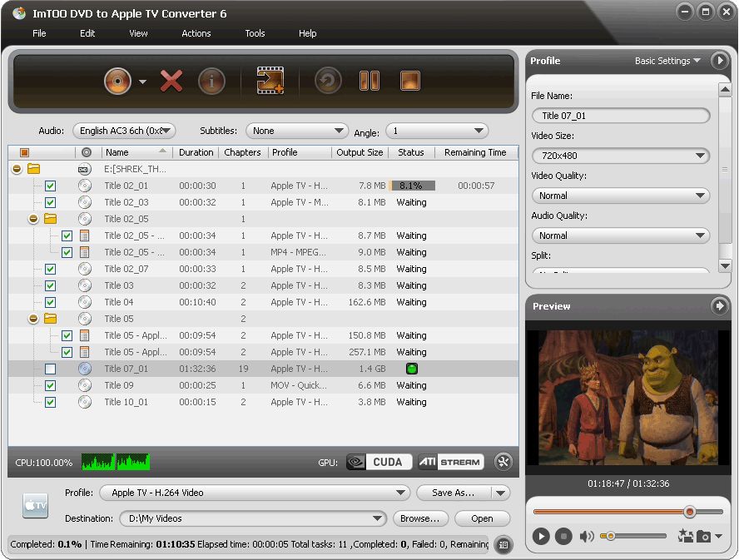Click the select-all square in list header
Viewport: 739px width, 560px height.
coord(24,152)
